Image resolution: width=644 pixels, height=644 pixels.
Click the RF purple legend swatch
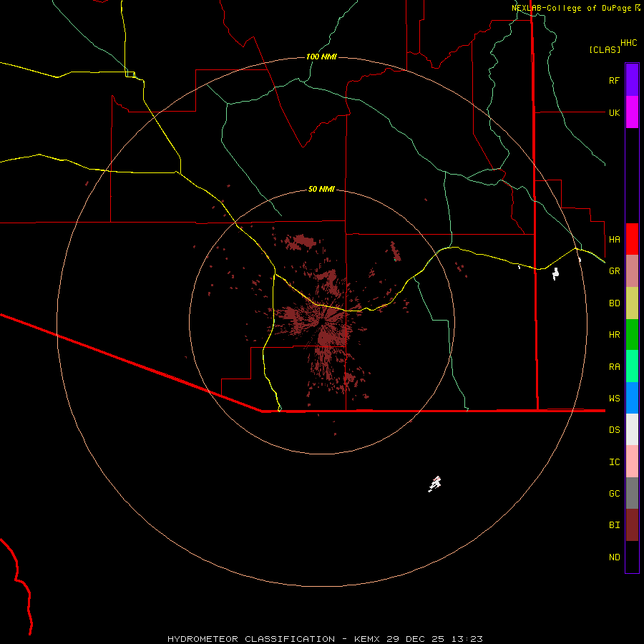tap(632, 80)
